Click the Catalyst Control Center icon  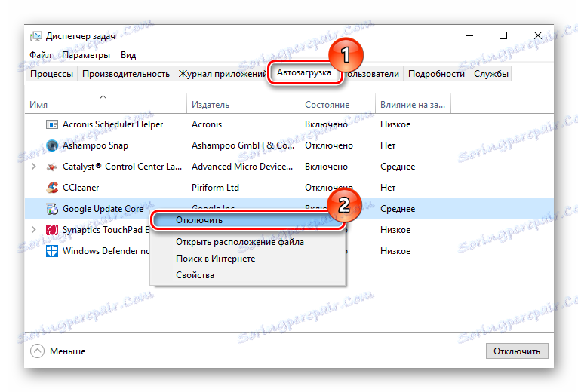click(52, 167)
